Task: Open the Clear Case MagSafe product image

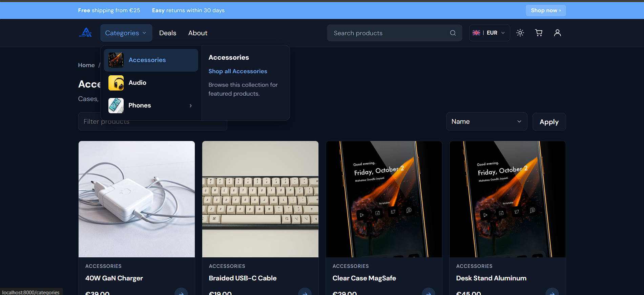Action: coord(384,199)
